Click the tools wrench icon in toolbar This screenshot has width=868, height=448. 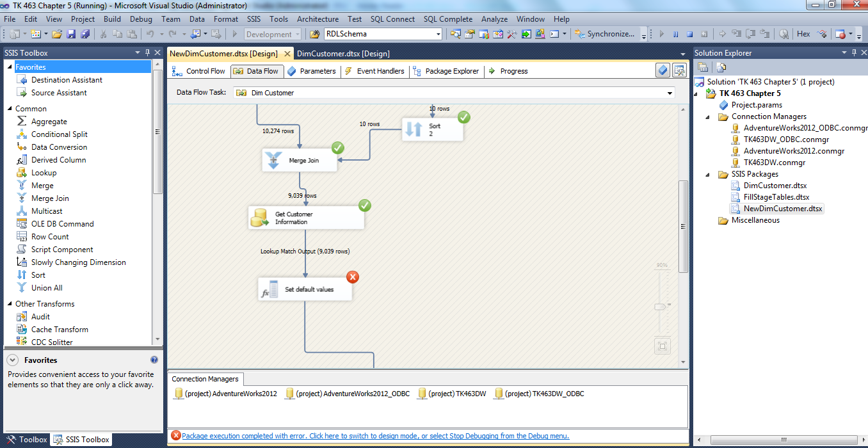511,34
